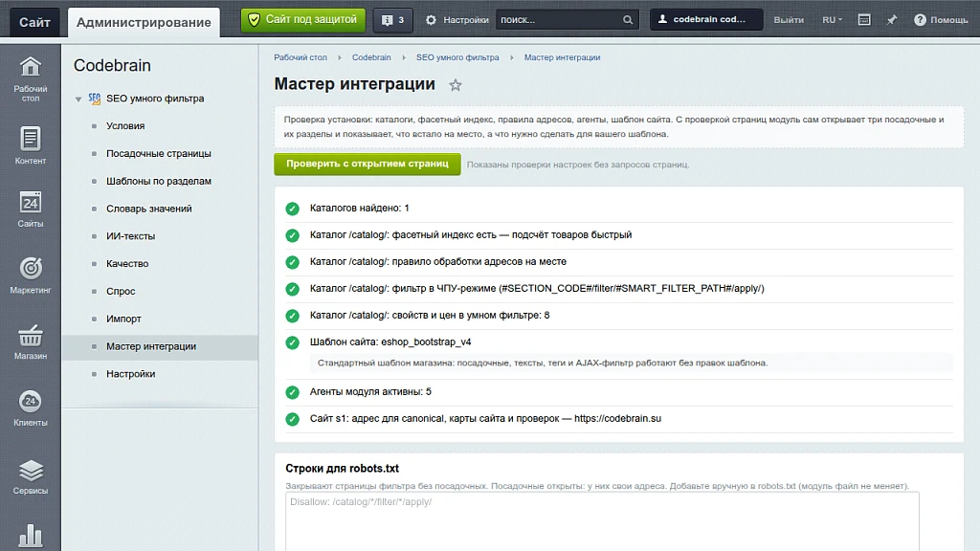Open Спрос menu item

point(121,291)
